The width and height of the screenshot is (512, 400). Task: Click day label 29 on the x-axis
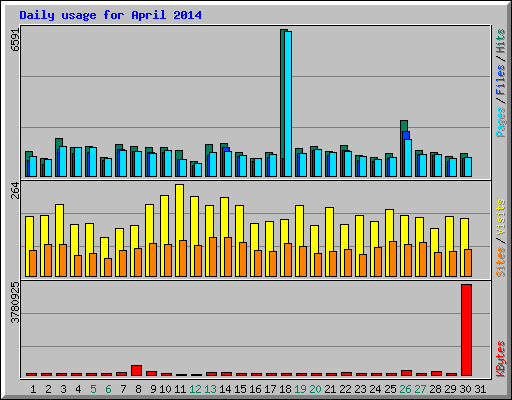tap(450, 389)
